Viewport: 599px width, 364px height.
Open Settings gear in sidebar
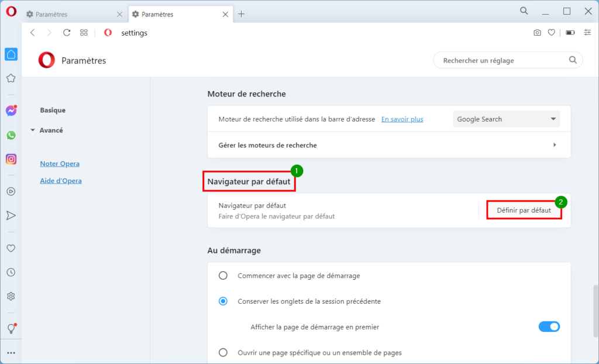pos(11,296)
